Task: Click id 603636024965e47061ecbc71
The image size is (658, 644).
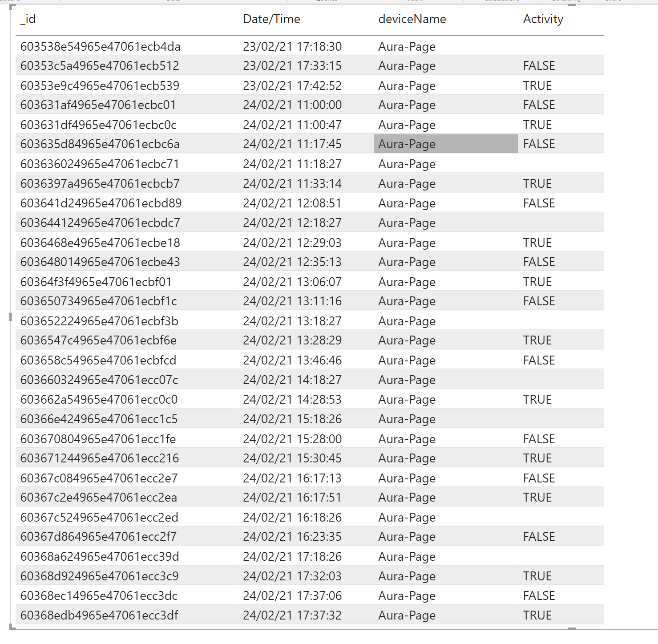Action: pos(100,164)
